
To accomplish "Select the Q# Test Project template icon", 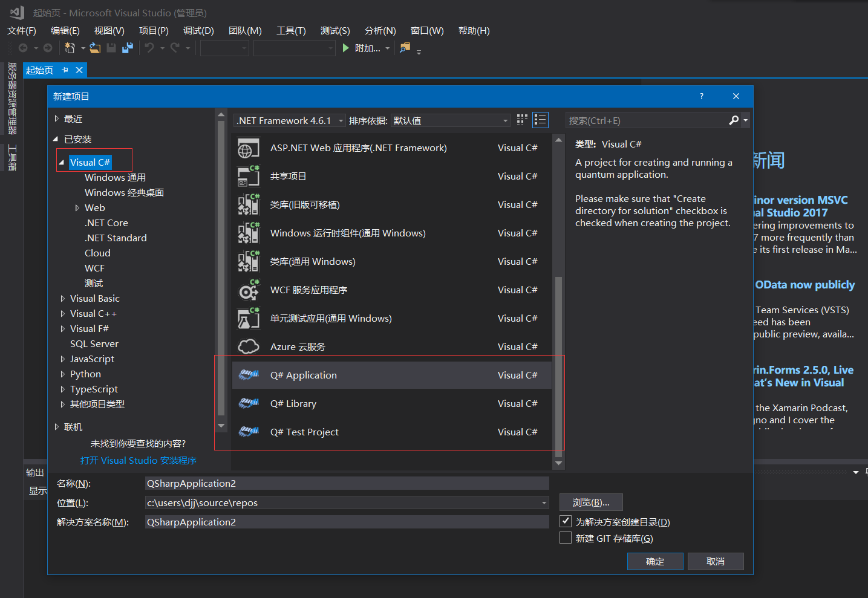I will pos(248,432).
